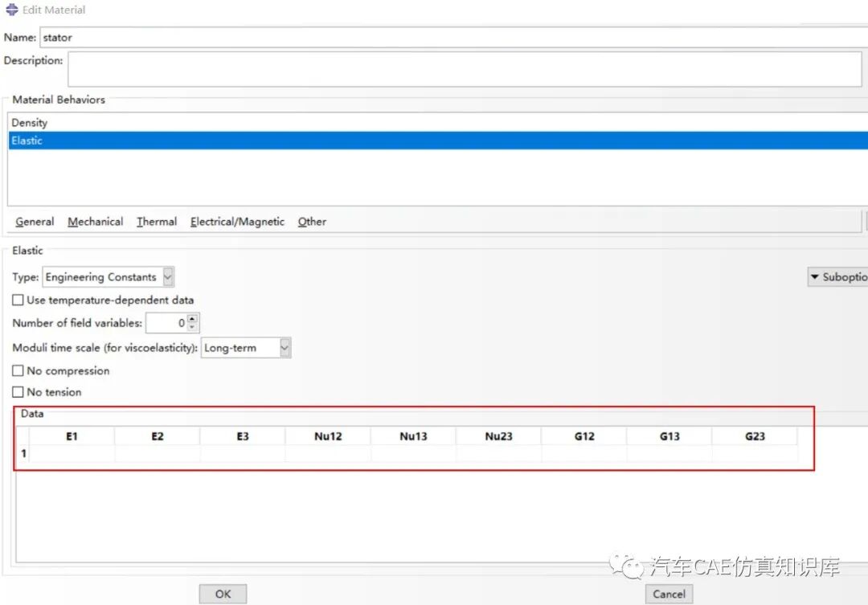This screenshot has height=605, width=868.
Task: Click the E1 data cell in row 1
Action: click(x=72, y=453)
